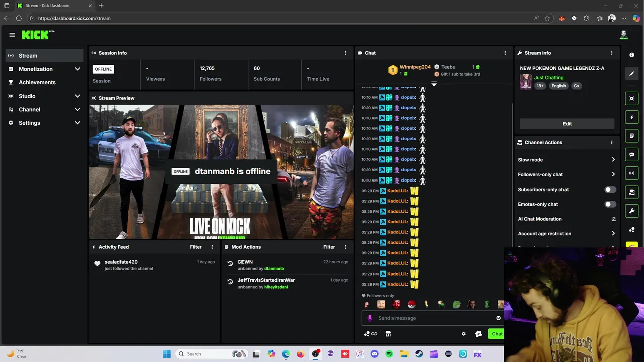
Task: Select Stream in the sidebar
Action: pos(44,56)
